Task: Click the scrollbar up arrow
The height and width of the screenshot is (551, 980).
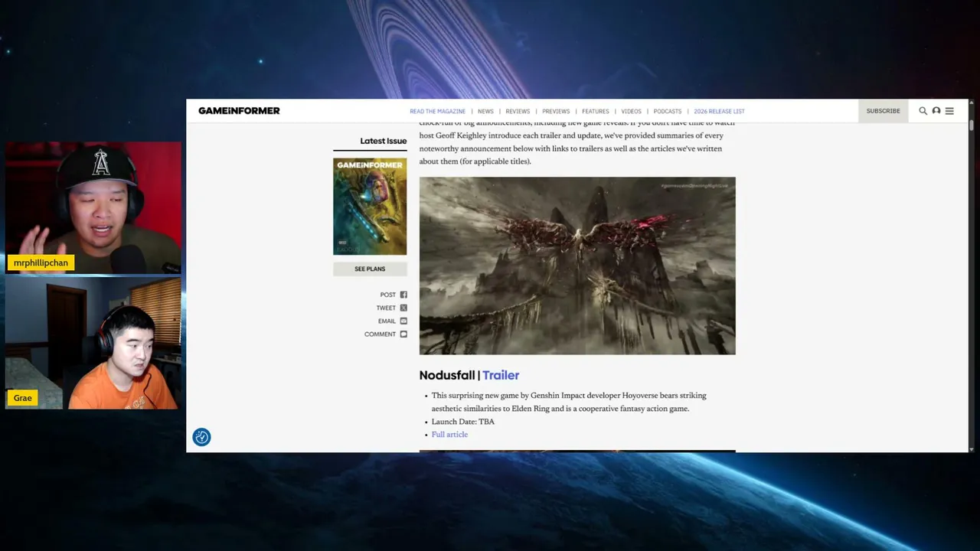Action: click(971, 103)
